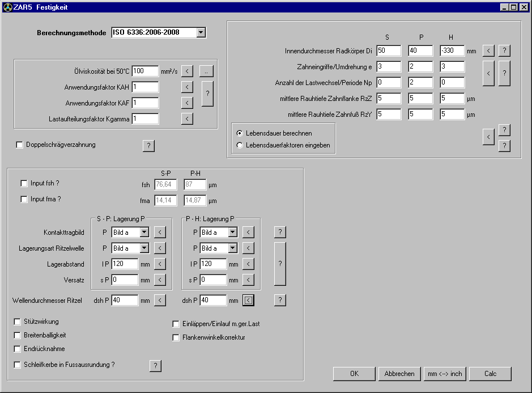Expand P-H Lagerungsart Ritzelwelle dropdown
Image resolution: width=532 pixels, height=393 pixels.
click(232, 248)
